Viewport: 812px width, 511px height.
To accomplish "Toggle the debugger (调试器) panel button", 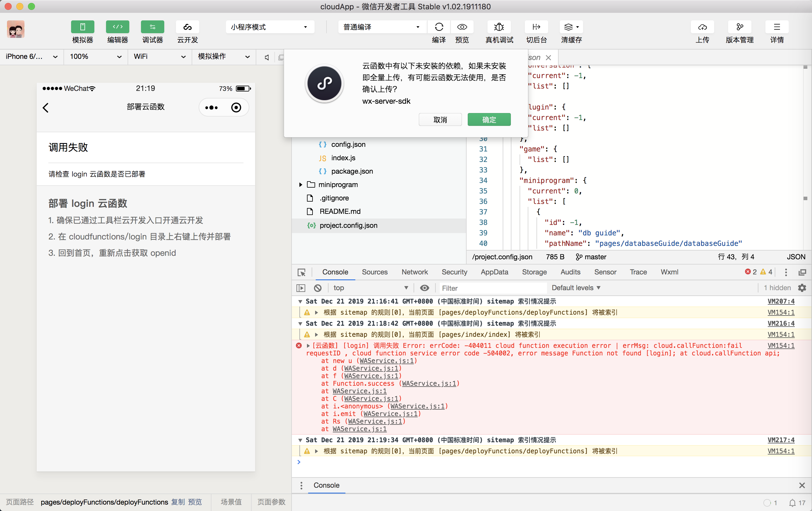I will point(152,27).
